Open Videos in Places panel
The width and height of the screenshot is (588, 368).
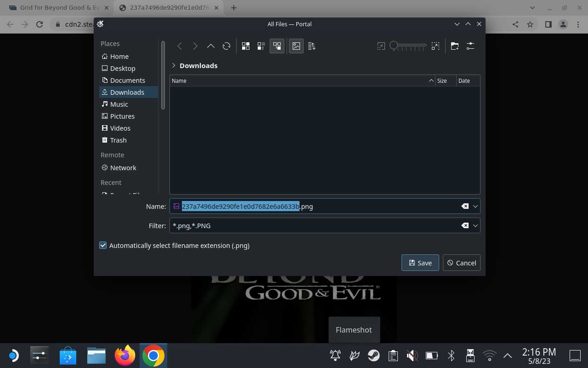coord(129,128)
